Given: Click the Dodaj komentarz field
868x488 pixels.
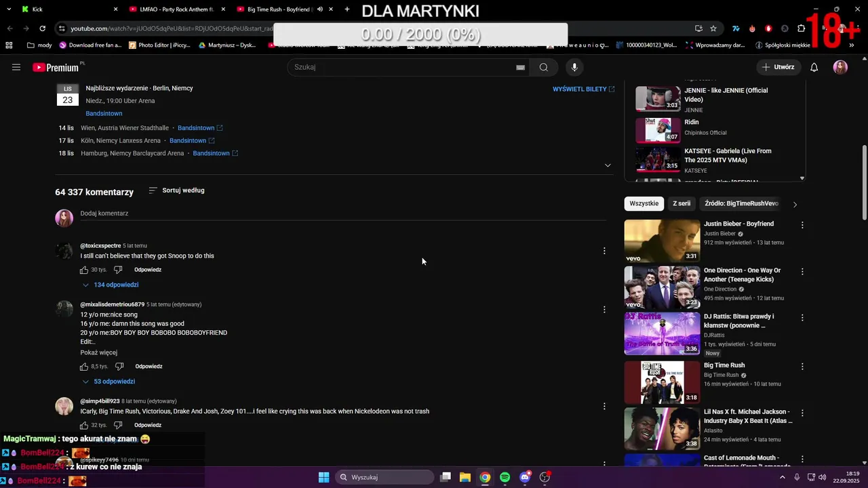Looking at the screenshot, I should point(342,213).
